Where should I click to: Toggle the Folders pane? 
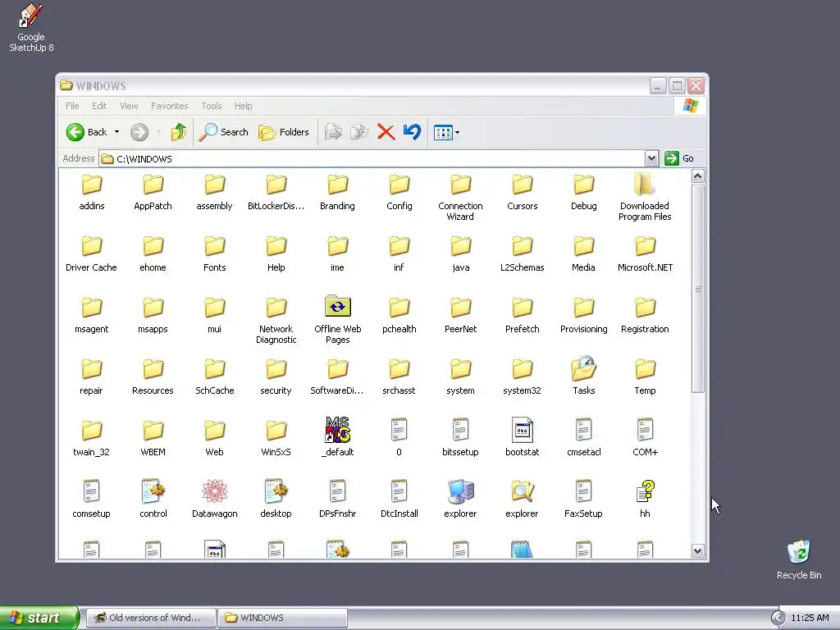pyautogui.click(x=283, y=132)
